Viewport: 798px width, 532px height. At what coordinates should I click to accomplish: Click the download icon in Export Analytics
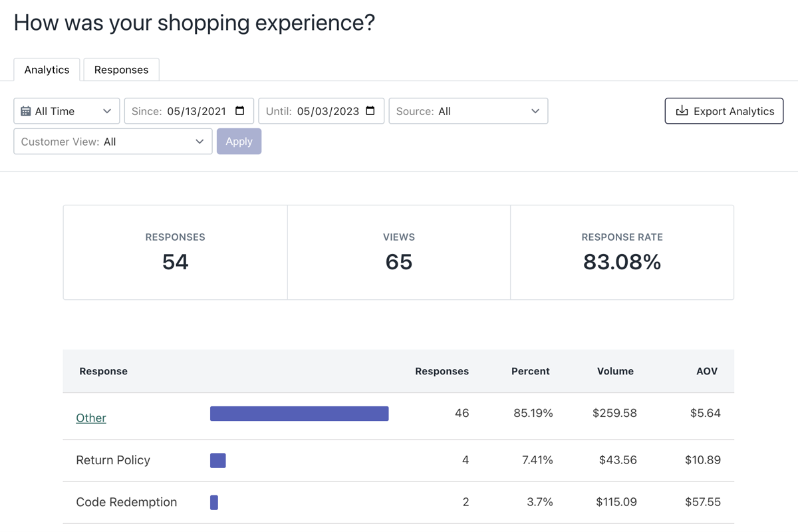[682, 111]
